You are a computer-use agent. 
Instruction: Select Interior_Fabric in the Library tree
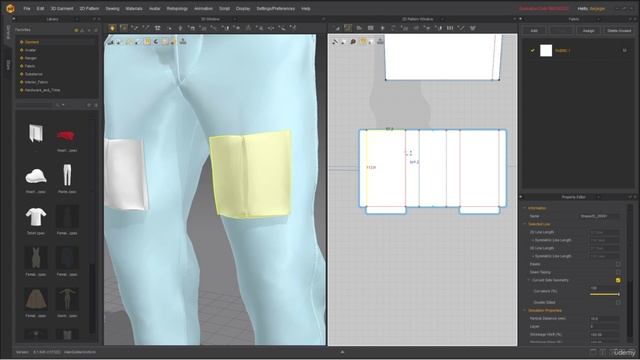coord(36,82)
